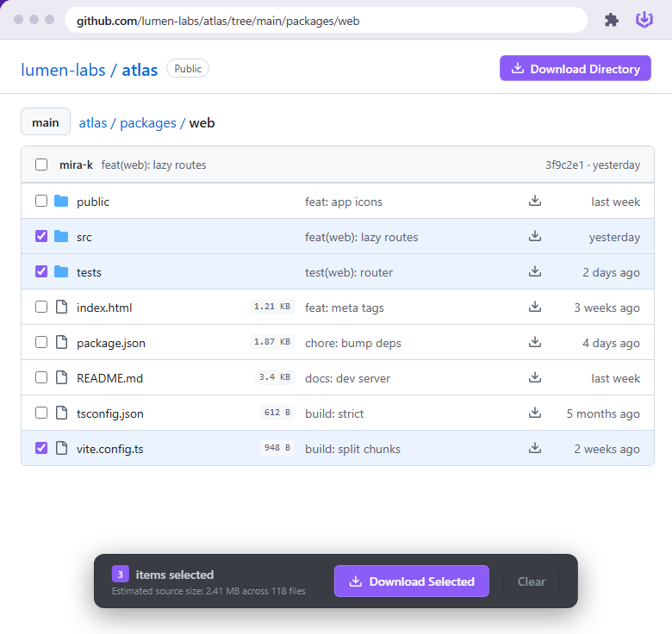
Task: Click commit message 'build: split chunks'
Action: (352, 449)
